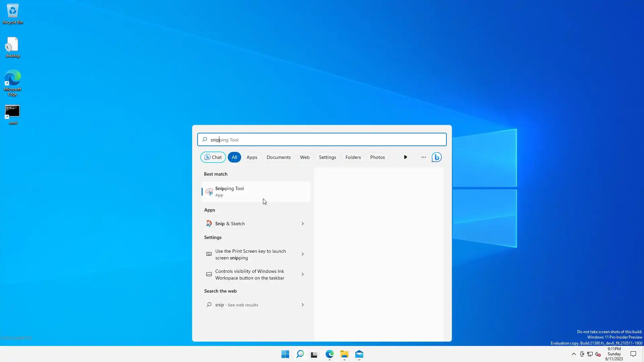This screenshot has height=362, width=644.
Task: Select the Microsoft Edge desktop shortcut
Action: 12,82
